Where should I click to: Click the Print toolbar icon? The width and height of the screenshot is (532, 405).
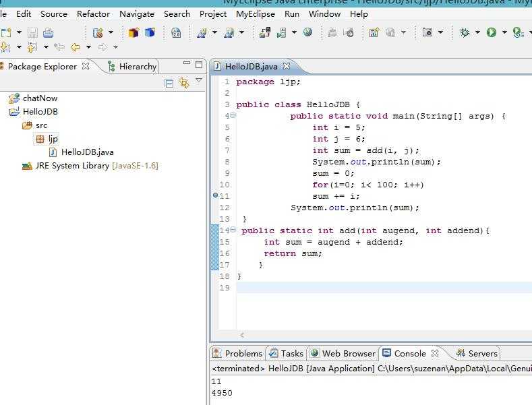pos(48,32)
